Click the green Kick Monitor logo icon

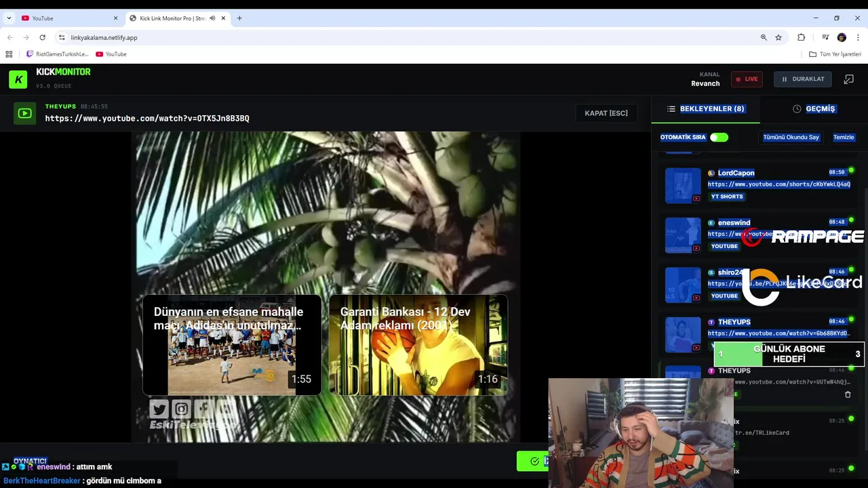click(18, 79)
